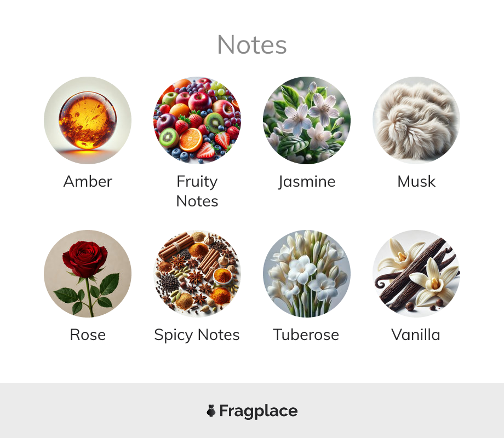Open the Vanilla label
This screenshot has width=504, height=438.
[x=416, y=335]
